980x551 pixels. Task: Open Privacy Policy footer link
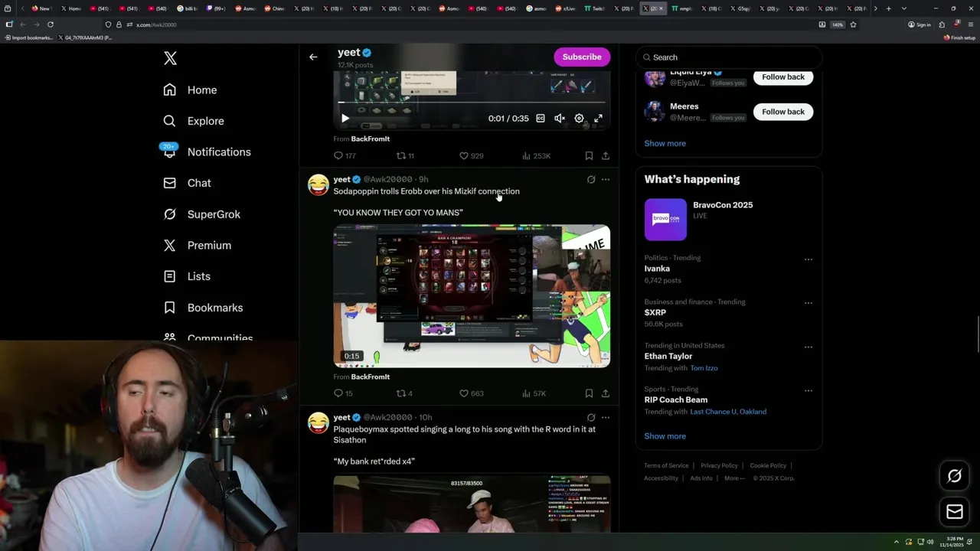click(x=719, y=465)
